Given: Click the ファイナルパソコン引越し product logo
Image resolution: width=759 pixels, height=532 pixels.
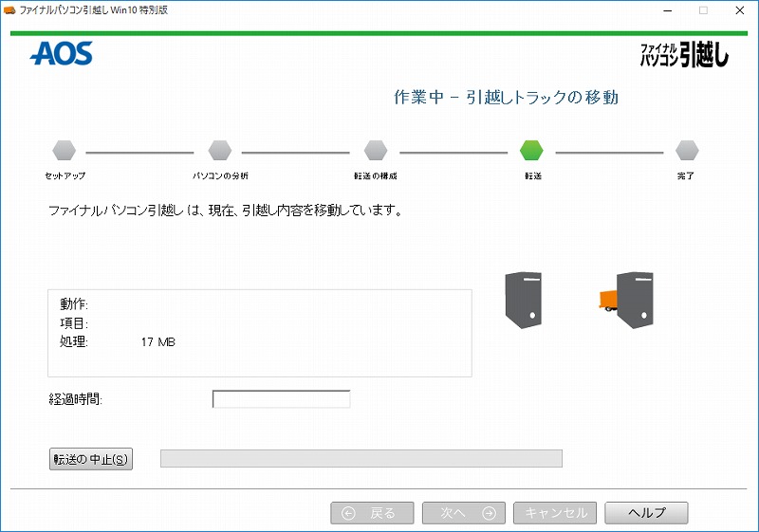Looking at the screenshot, I should click(684, 55).
